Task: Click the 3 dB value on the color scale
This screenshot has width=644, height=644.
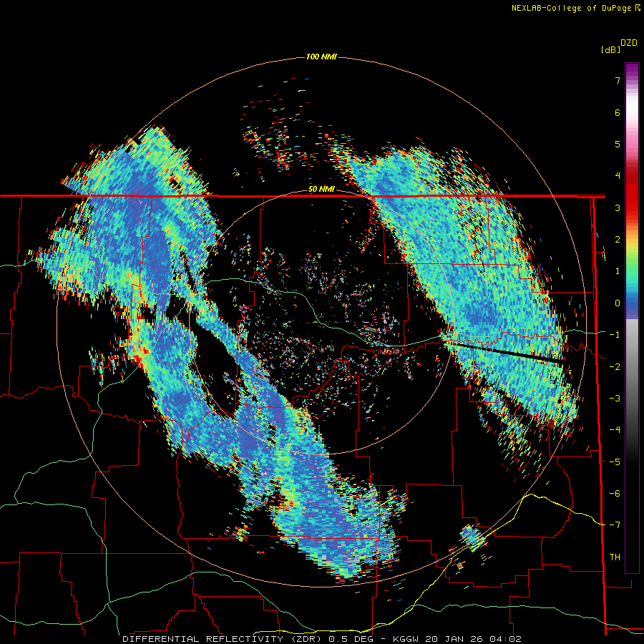Action: point(618,208)
